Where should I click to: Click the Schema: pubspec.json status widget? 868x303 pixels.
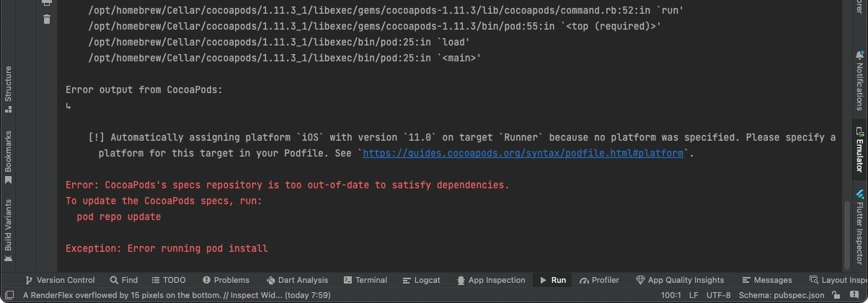pyautogui.click(x=781, y=295)
